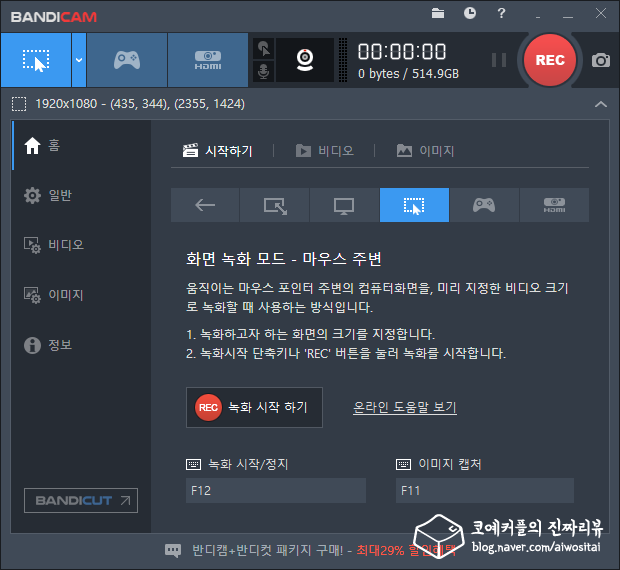The width and height of the screenshot is (620, 570).
Task: Open 홈 in sidebar
Action: point(81,145)
